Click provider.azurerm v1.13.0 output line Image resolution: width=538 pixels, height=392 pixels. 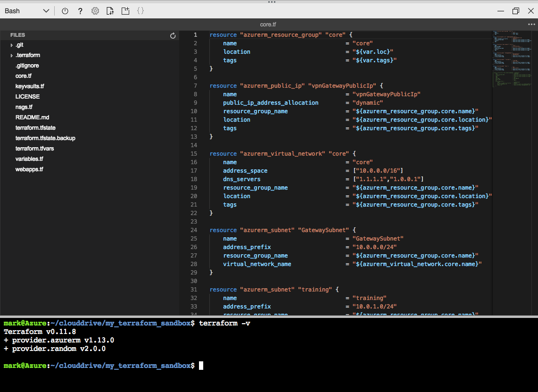(x=59, y=340)
